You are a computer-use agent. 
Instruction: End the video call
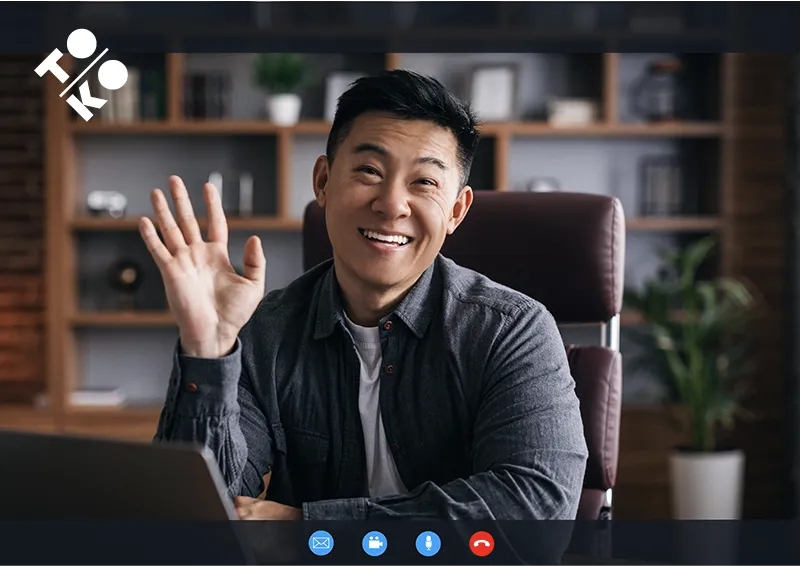[482, 543]
